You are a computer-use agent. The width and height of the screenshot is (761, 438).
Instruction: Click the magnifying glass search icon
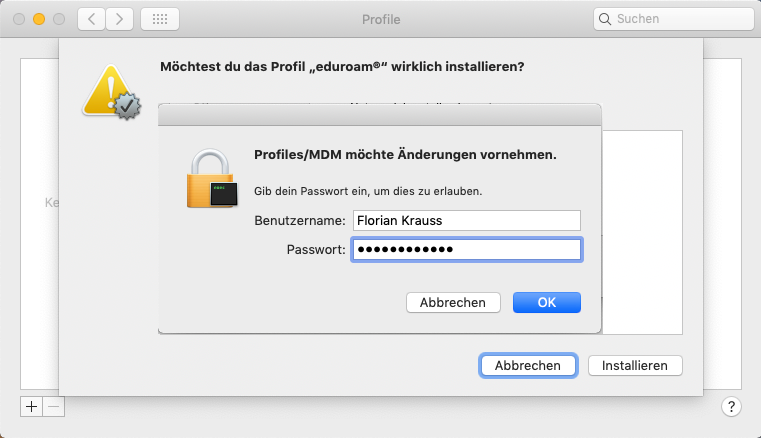[x=605, y=19]
